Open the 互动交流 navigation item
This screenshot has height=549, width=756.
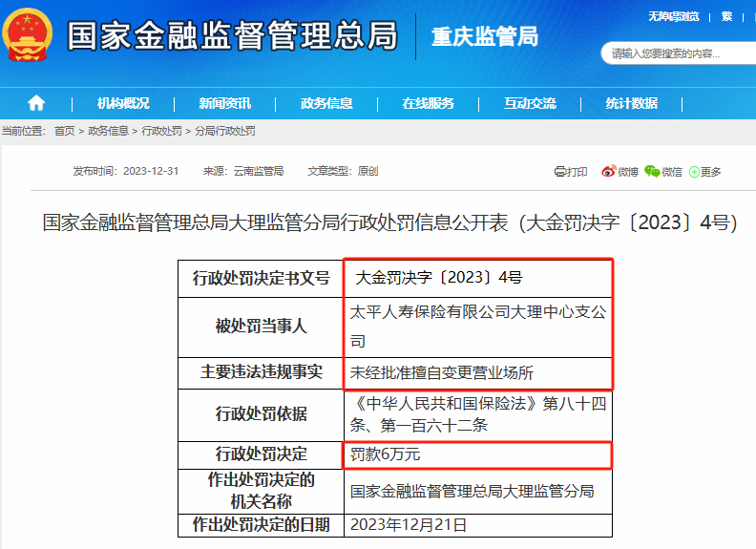[x=530, y=103]
